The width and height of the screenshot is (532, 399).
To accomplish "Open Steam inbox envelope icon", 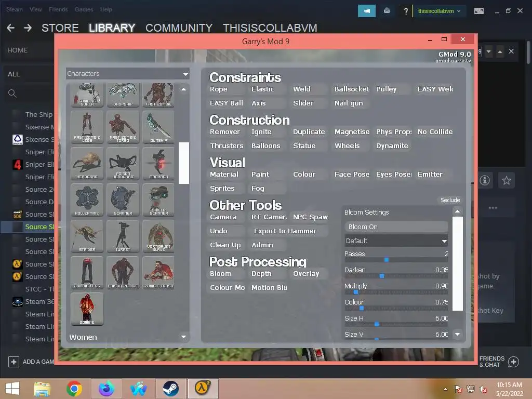I will pyautogui.click(x=387, y=11).
